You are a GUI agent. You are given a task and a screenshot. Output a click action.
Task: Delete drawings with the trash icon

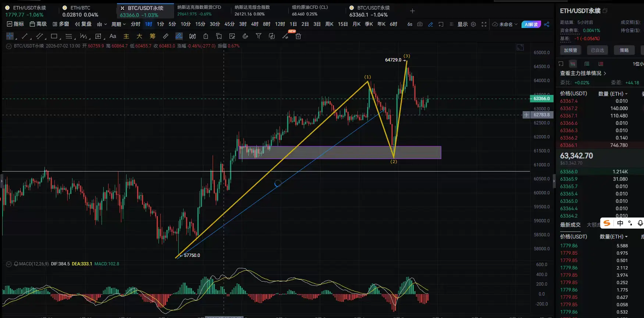pyautogui.click(x=298, y=36)
